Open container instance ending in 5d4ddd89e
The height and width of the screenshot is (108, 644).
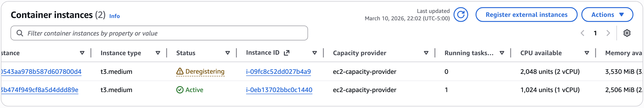39,90
